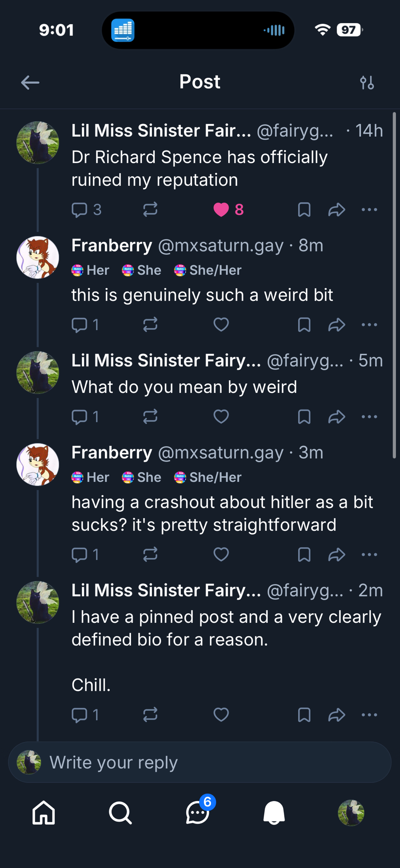Go back using the arrow icon
400x868 pixels.
pyautogui.click(x=30, y=82)
